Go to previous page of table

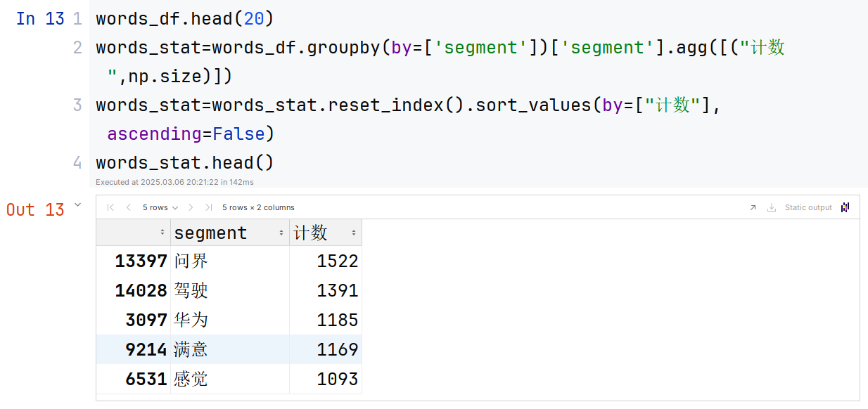click(129, 207)
